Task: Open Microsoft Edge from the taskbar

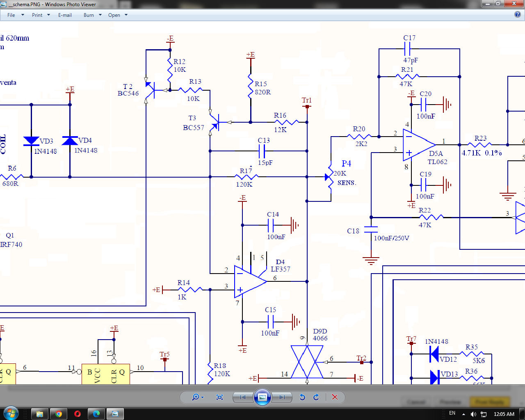Action: pos(96,414)
